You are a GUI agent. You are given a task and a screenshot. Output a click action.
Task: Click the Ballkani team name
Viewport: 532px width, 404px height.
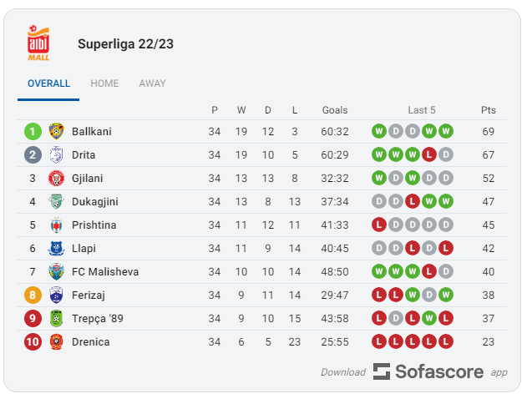[92, 132]
